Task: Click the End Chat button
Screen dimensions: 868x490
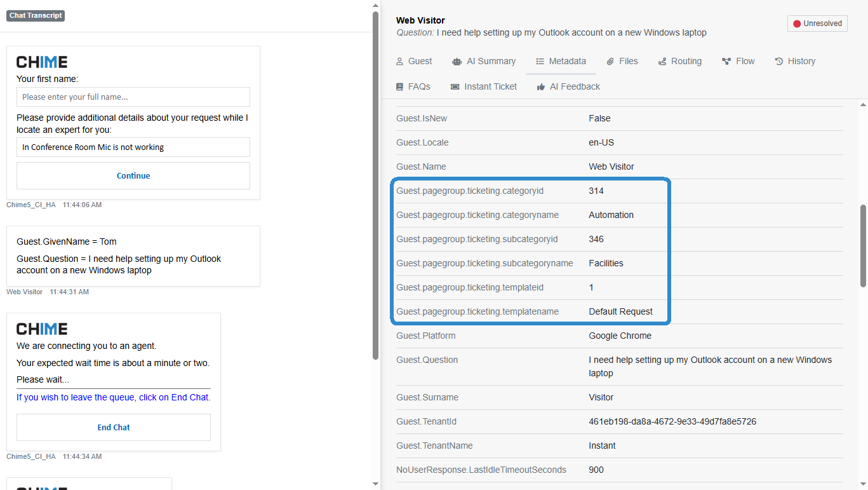Action: pos(114,427)
